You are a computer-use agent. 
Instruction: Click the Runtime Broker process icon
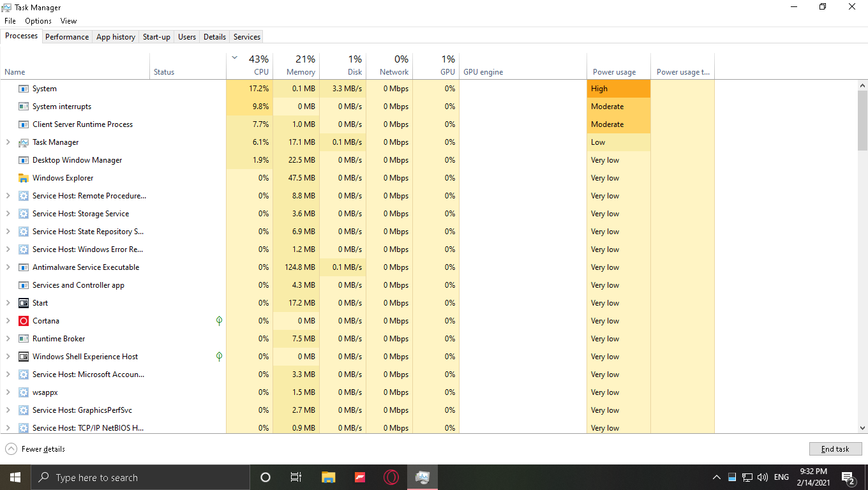pyautogui.click(x=24, y=339)
